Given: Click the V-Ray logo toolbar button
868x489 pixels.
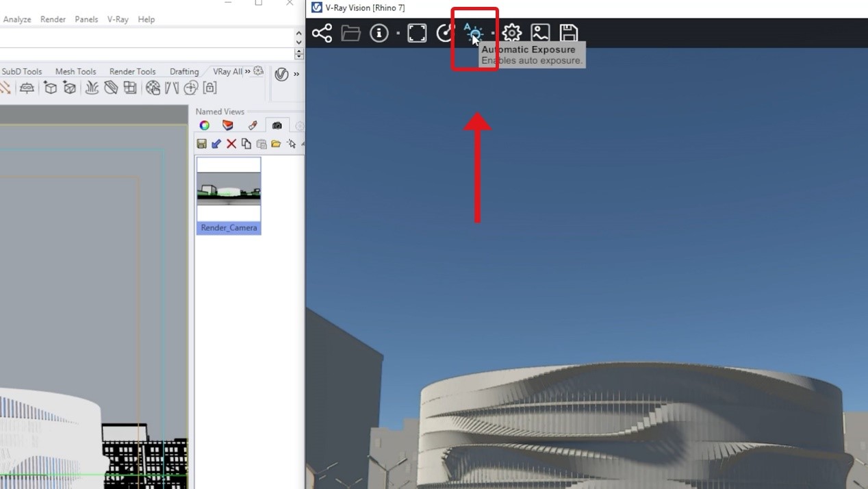Looking at the screenshot, I should point(281,74).
